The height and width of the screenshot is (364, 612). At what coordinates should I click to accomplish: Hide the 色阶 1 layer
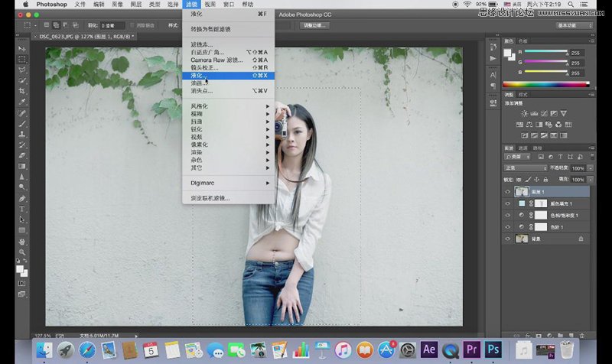507,226
